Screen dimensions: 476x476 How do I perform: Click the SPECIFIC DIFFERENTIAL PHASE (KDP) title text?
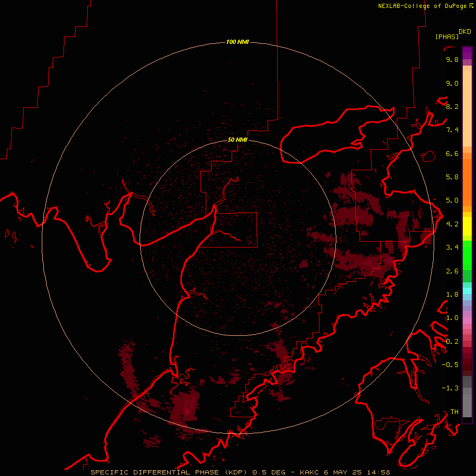click(170, 472)
